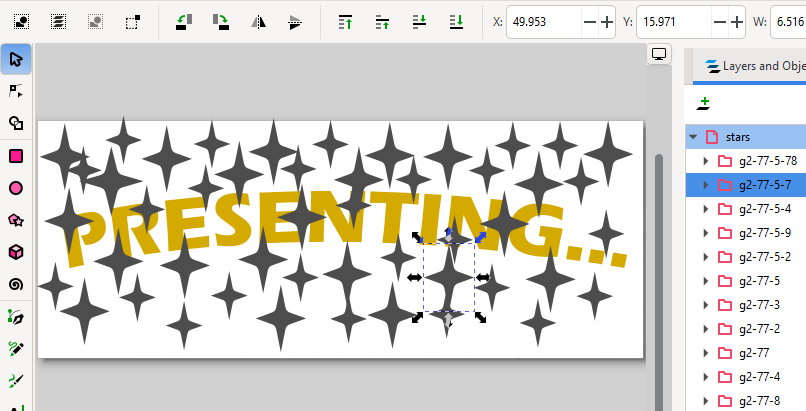This screenshot has height=411, width=806.
Task: Select the g2-77-5-9 label
Action: [765, 233]
